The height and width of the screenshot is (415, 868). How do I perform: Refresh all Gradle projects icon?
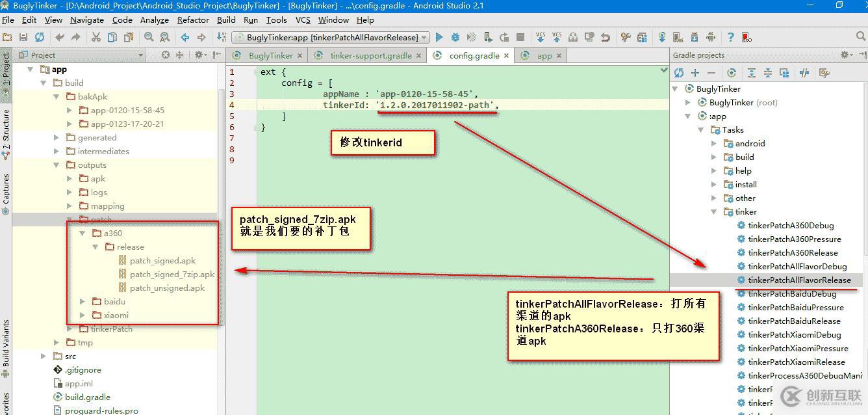679,73
